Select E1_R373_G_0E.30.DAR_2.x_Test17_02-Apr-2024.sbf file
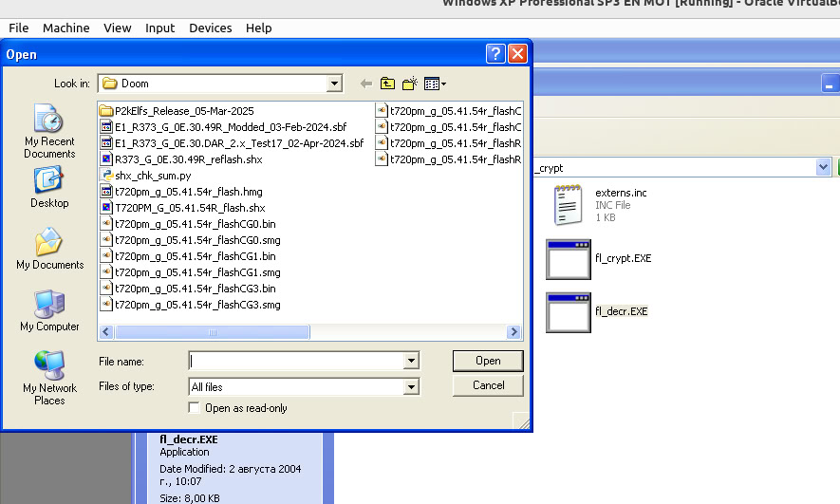Screen dimensions: 840x504 [x=232, y=143]
